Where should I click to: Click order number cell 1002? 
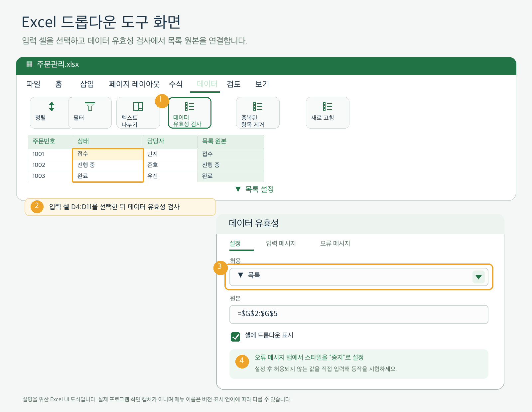coord(51,165)
